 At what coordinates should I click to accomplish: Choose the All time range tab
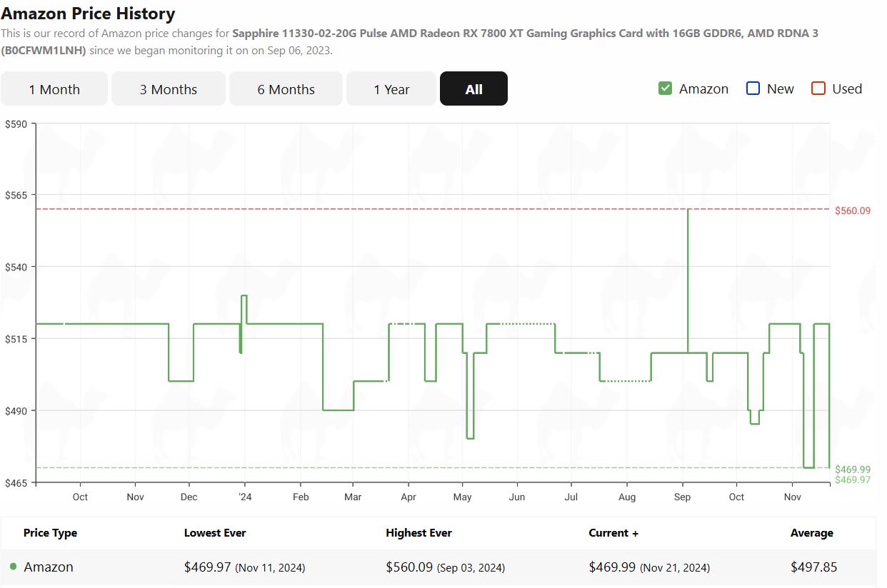coord(473,89)
